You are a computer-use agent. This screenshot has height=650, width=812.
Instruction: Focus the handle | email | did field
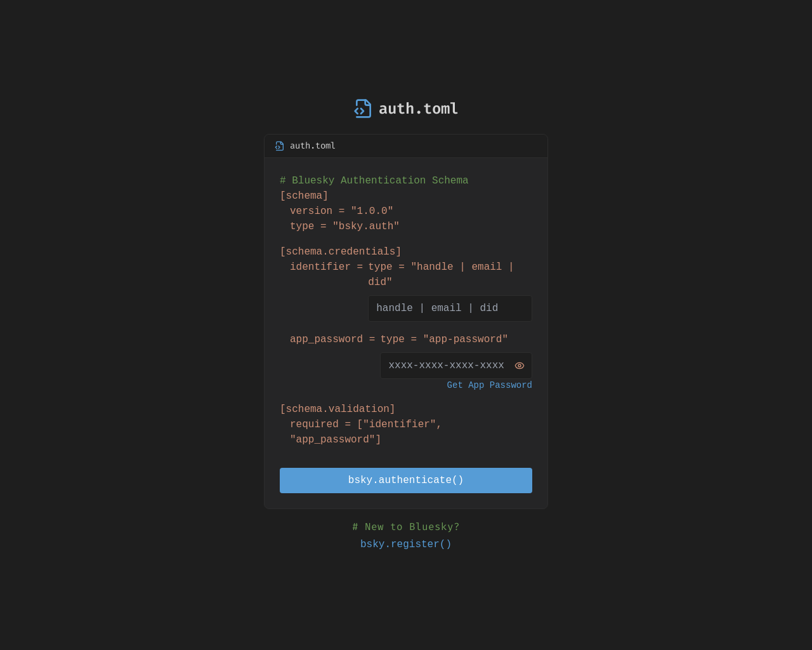click(450, 308)
